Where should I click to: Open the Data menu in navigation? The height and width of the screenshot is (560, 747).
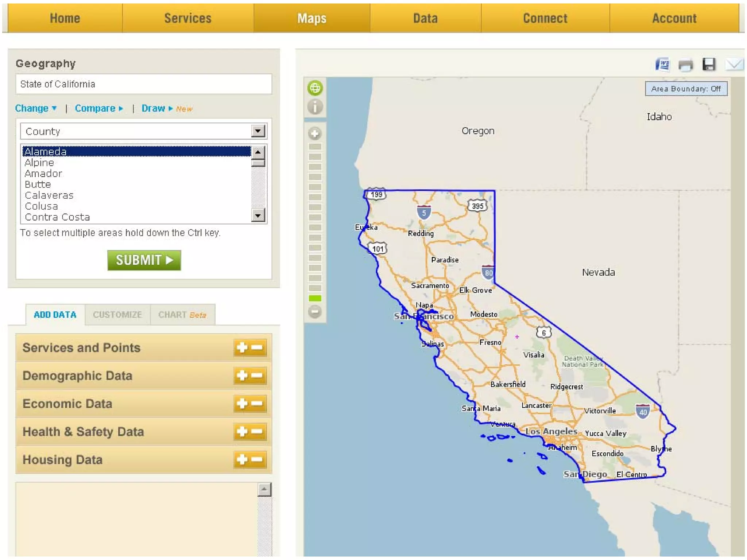click(x=425, y=18)
